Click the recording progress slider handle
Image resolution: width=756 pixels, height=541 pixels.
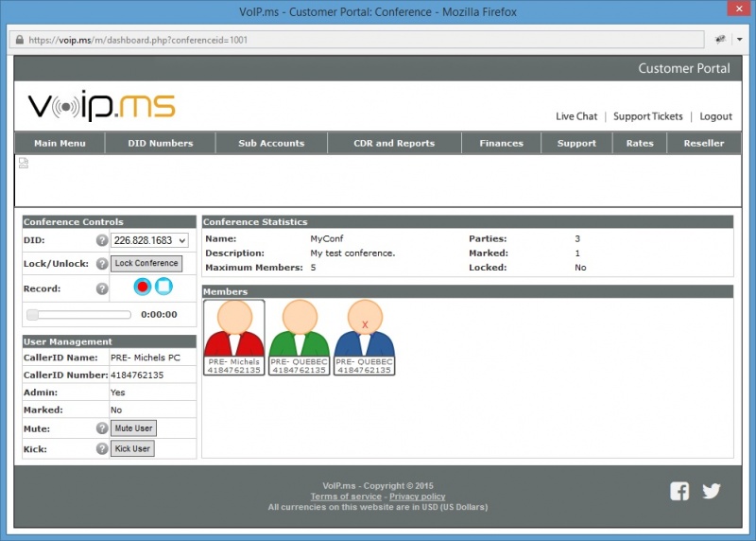pos(33,315)
